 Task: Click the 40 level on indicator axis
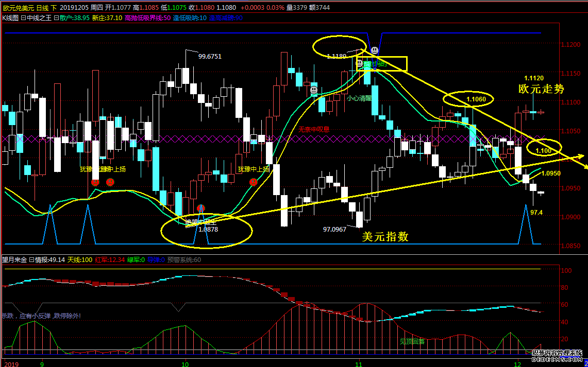click(565, 322)
